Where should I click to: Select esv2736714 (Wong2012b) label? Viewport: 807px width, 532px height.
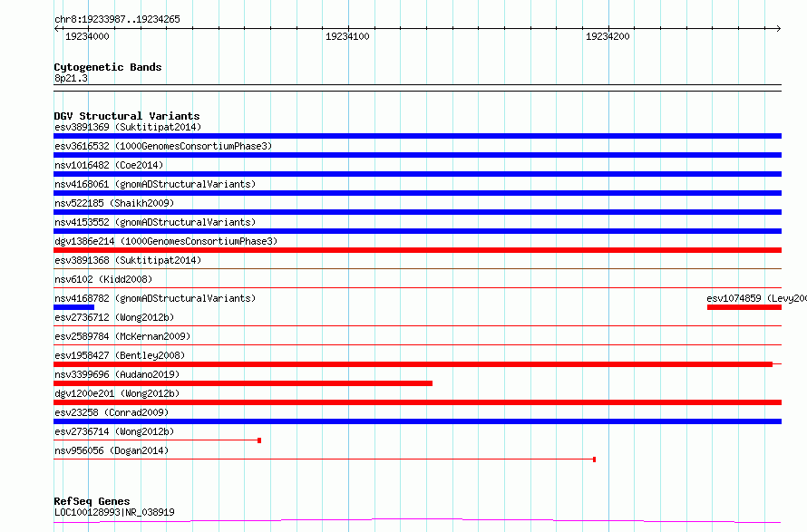tap(114, 431)
